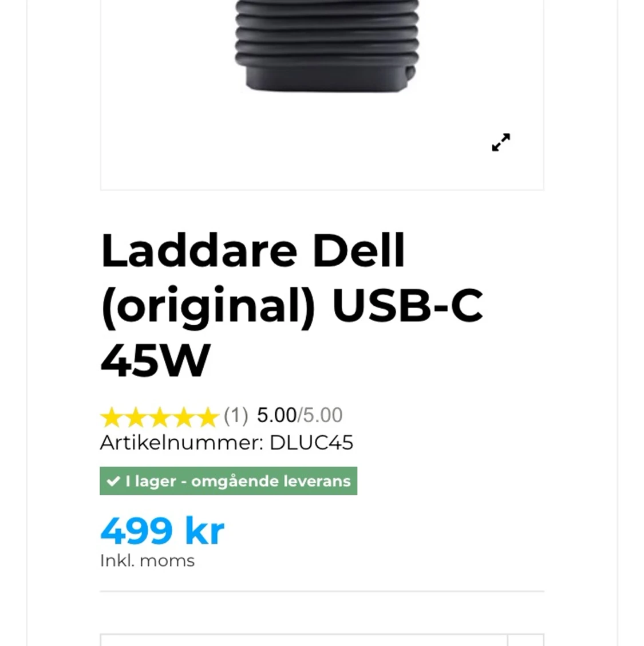Screen dimensions: 644x646
Task: Click the 'Inkl. moms' label
Action: click(148, 561)
